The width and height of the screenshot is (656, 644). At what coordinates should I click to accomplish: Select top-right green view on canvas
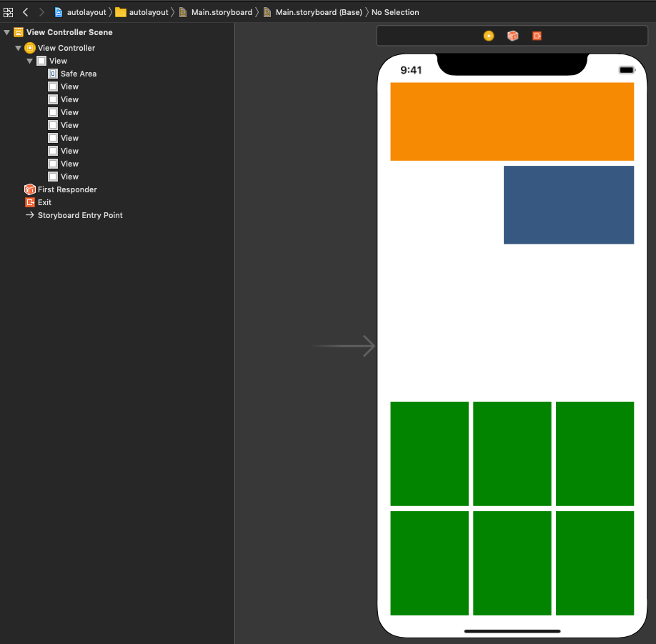595,454
